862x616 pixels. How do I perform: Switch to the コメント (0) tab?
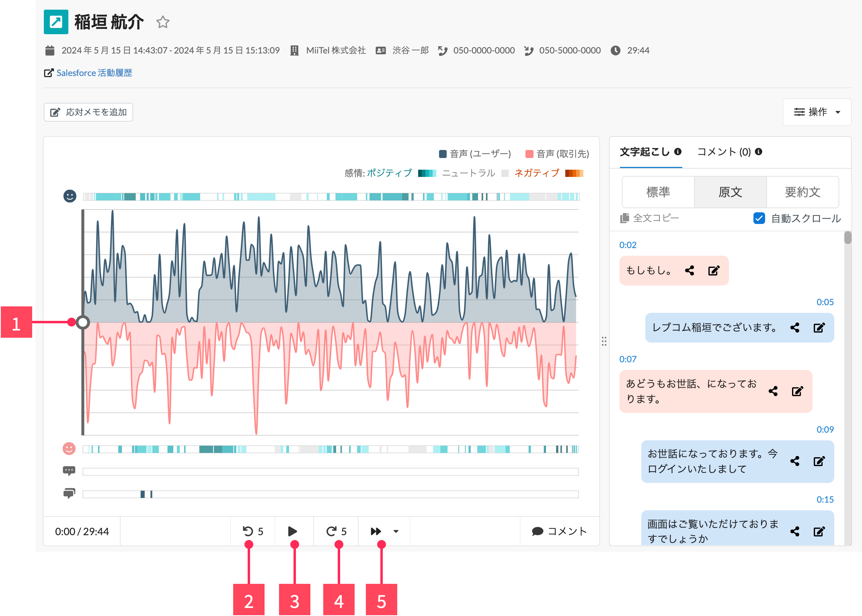(724, 152)
